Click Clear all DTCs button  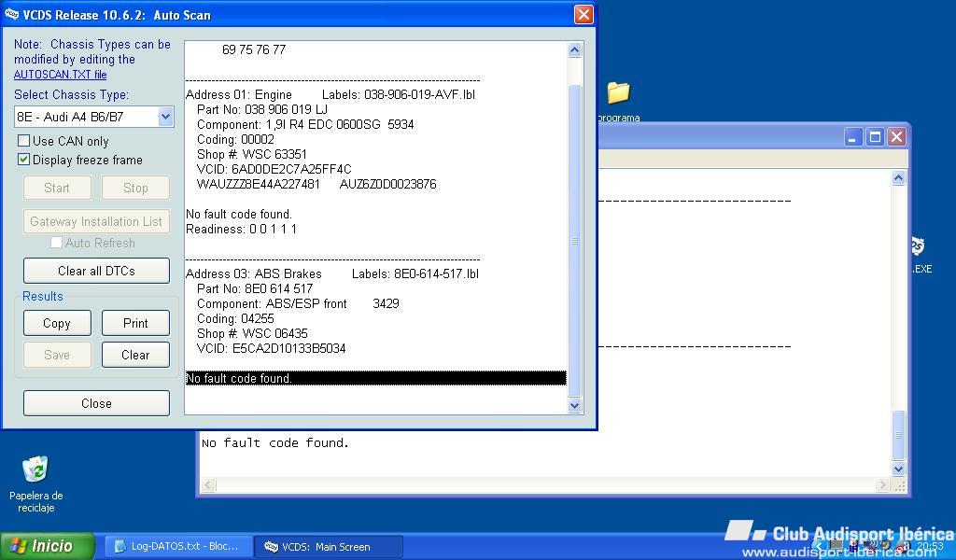(96, 271)
